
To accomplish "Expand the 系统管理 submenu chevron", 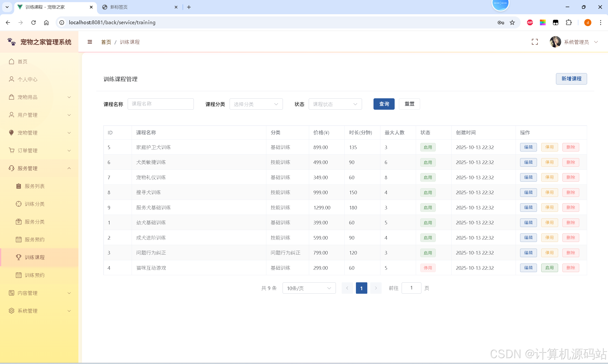I will pyautogui.click(x=69, y=311).
